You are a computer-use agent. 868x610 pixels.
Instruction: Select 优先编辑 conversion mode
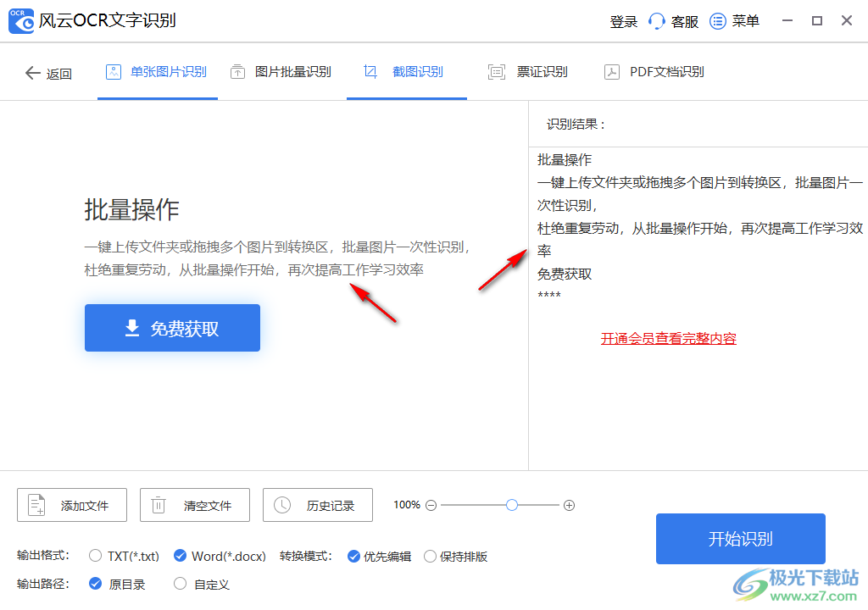click(353, 557)
